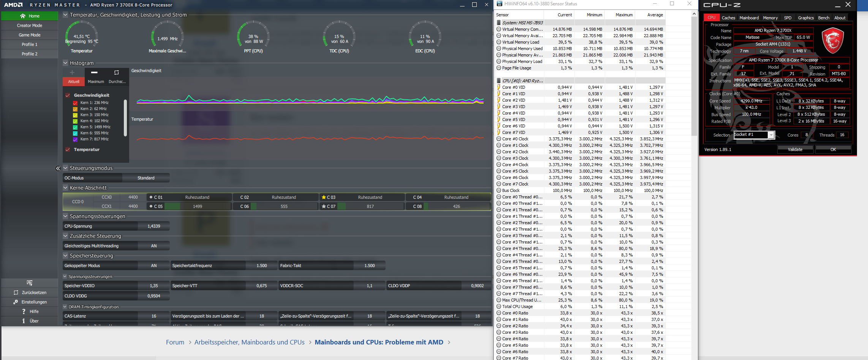Open the Socket #1 selection dropdown in CPU-Z

[771, 135]
